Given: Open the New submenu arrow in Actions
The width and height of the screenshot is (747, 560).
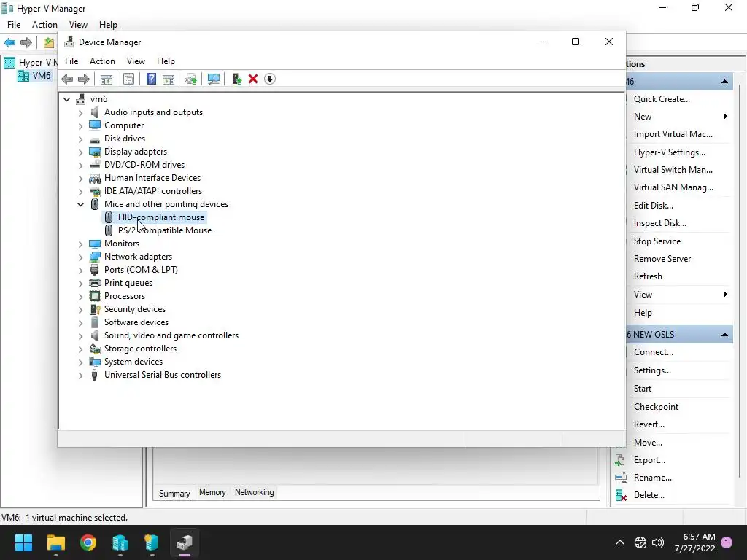Looking at the screenshot, I should click(x=725, y=117).
